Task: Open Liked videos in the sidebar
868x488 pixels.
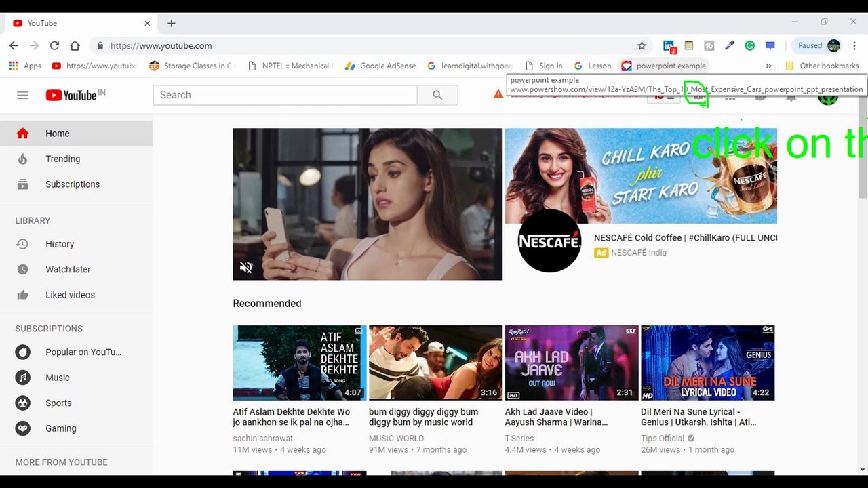Action: pos(76,295)
